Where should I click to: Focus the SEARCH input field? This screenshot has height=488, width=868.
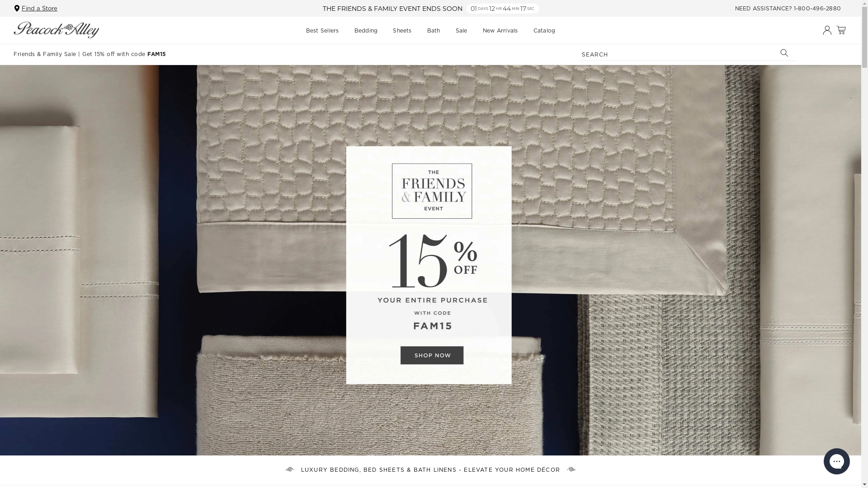(678, 54)
